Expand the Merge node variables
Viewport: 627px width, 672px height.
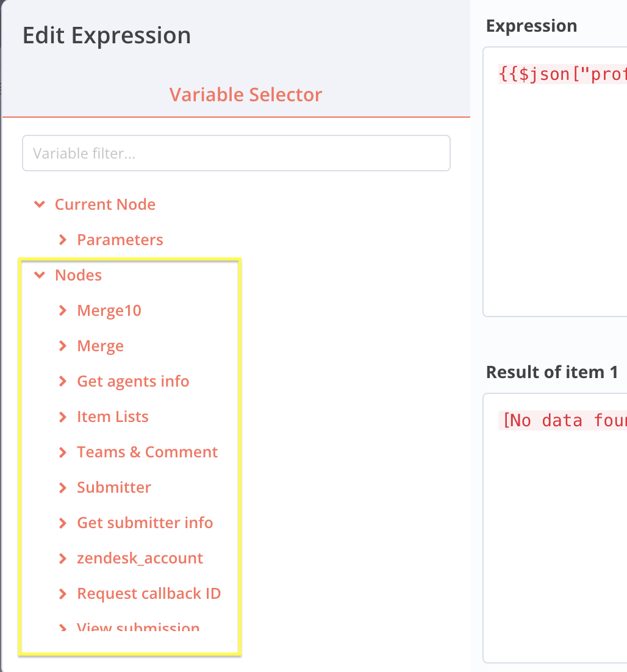(100, 346)
